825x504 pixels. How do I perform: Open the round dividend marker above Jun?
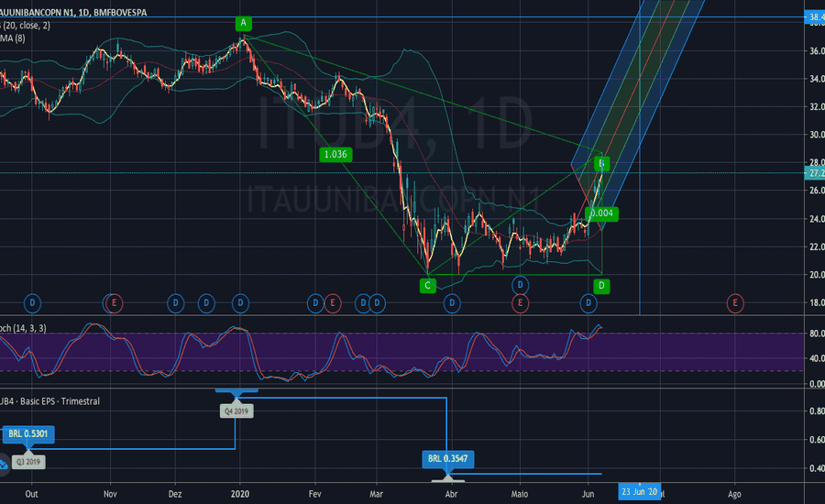(588, 303)
